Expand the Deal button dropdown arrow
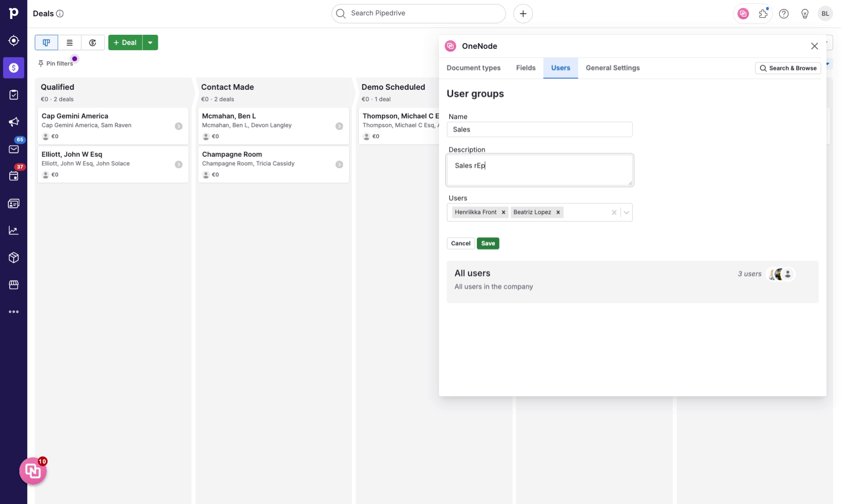This screenshot has width=841, height=504. [150, 43]
